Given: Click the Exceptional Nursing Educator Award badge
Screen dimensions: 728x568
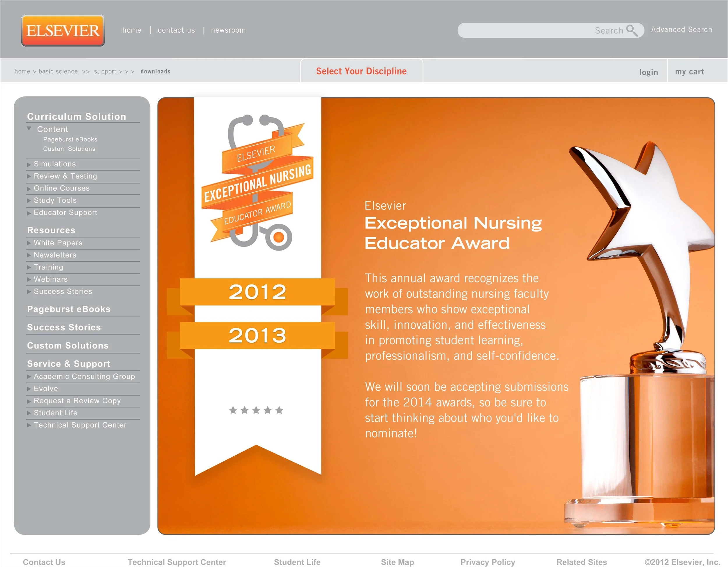Looking at the screenshot, I should pyautogui.click(x=257, y=182).
